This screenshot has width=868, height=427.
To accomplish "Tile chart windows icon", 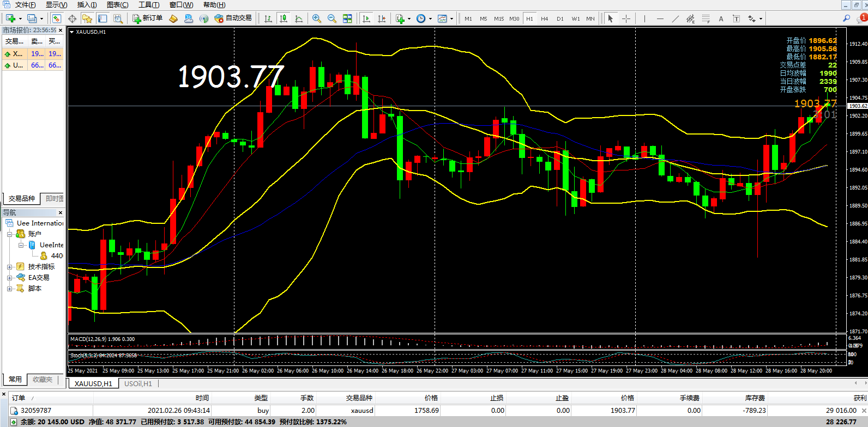I will pos(347,19).
